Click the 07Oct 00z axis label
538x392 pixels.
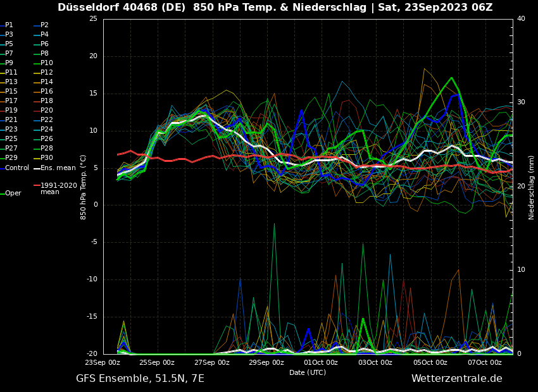pos(485,363)
